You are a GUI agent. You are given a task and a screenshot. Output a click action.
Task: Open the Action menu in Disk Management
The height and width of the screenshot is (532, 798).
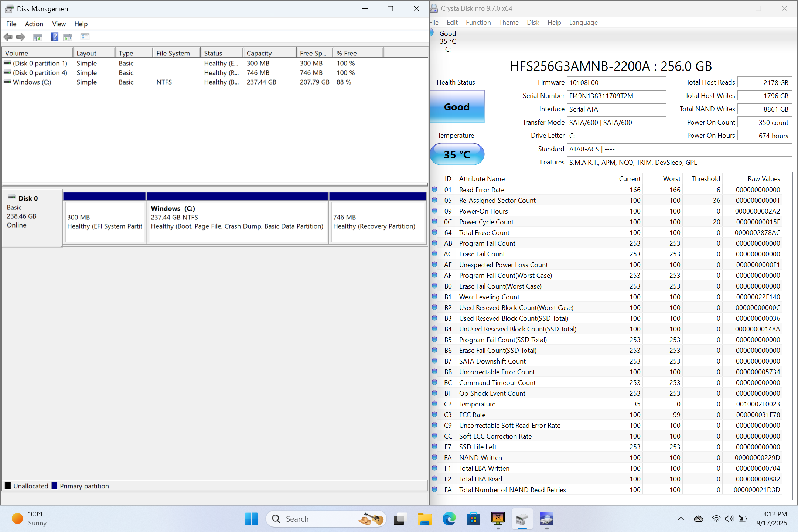click(34, 24)
